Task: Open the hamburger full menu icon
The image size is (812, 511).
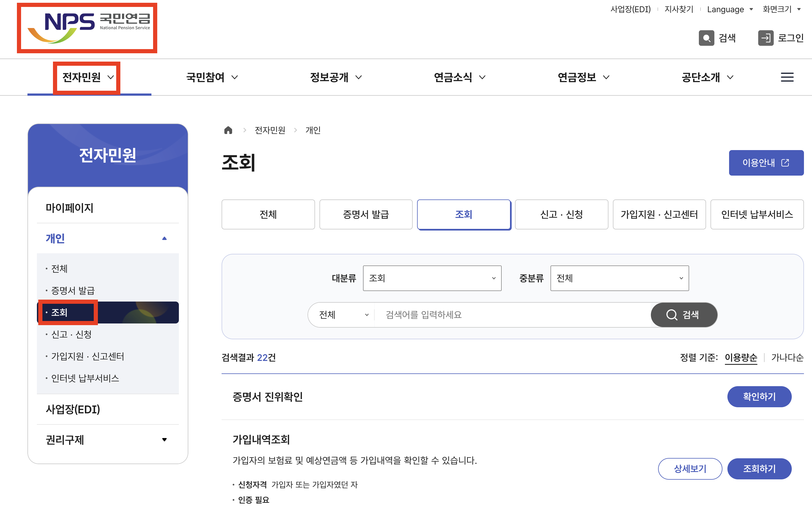Action: [787, 77]
